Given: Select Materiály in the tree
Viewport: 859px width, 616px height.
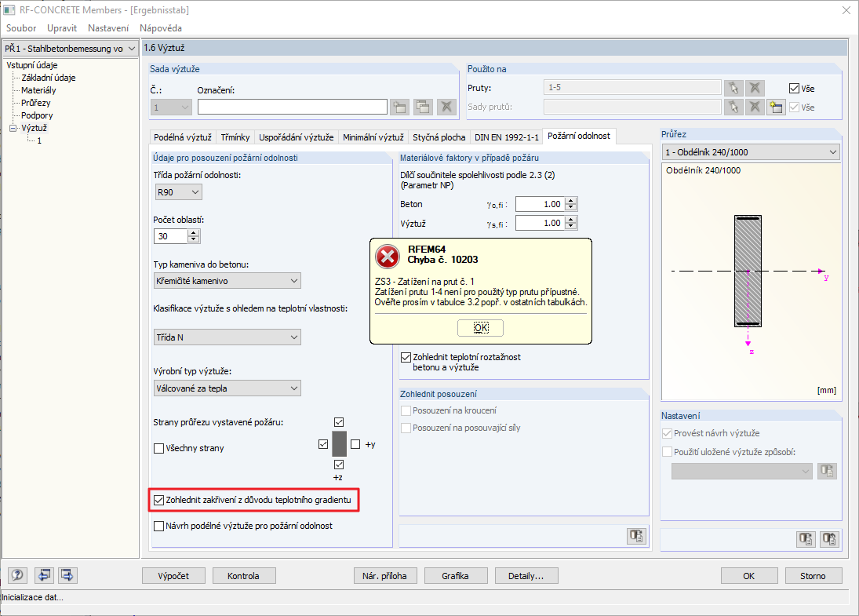Looking at the screenshot, I should coord(38,90).
